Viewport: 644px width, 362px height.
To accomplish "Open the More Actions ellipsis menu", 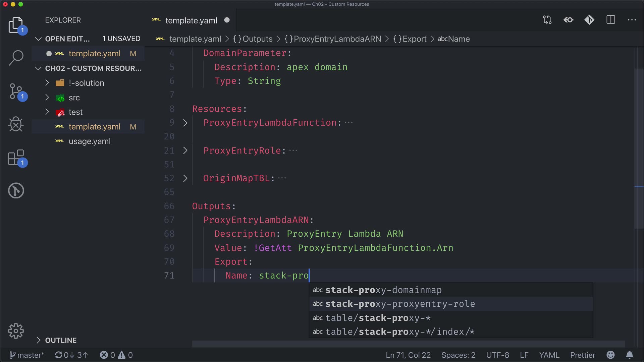I will pos(632,20).
